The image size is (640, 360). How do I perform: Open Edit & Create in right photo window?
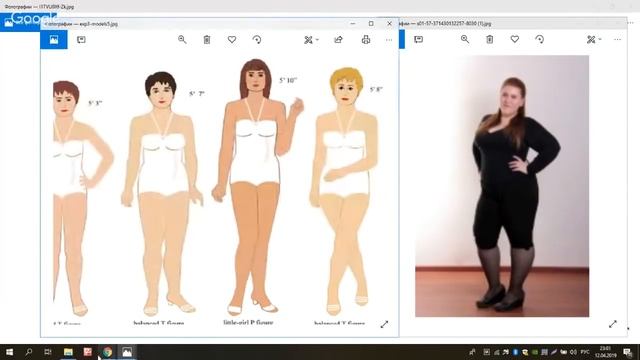(x=591, y=40)
